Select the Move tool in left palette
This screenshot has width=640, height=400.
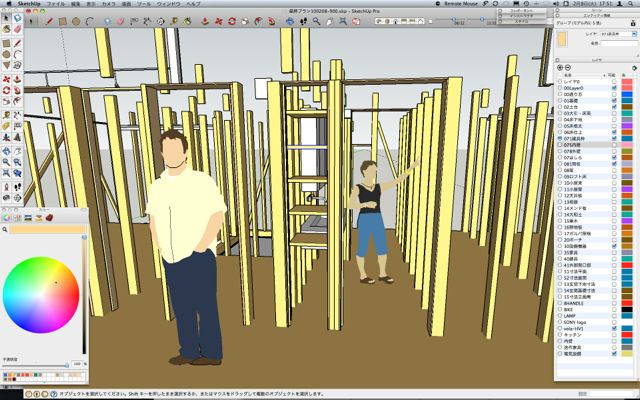pyautogui.click(x=6, y=79)
